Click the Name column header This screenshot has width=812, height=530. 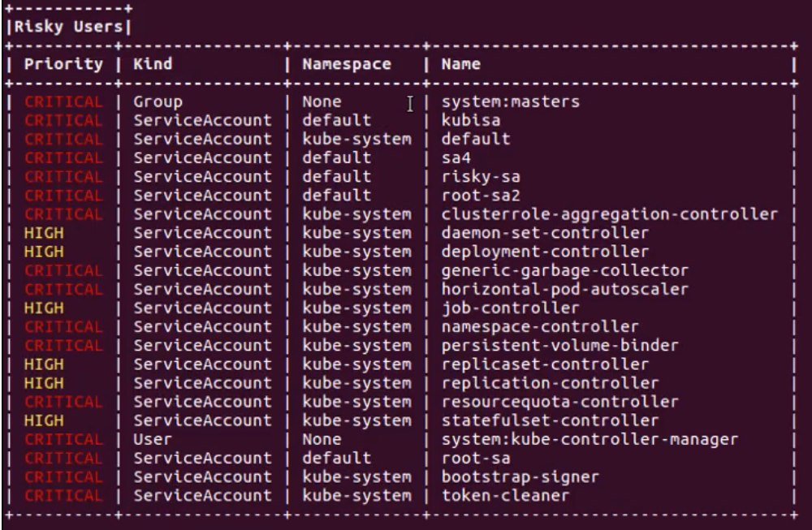(460, 64)
